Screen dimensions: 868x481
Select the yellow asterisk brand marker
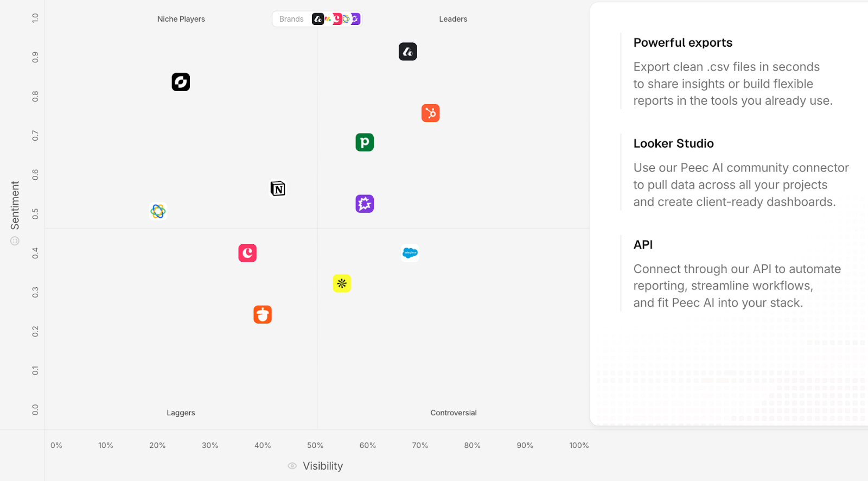point(342,283)
